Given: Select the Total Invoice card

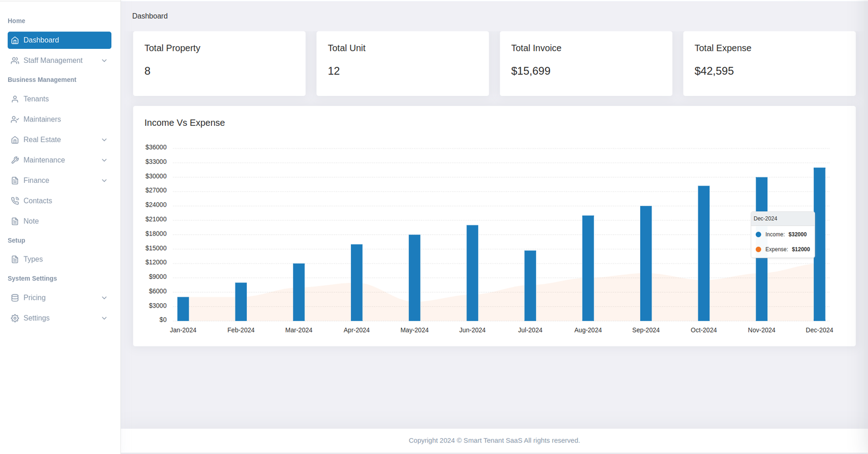Looking at the screenshot, I should coord(585,63).
